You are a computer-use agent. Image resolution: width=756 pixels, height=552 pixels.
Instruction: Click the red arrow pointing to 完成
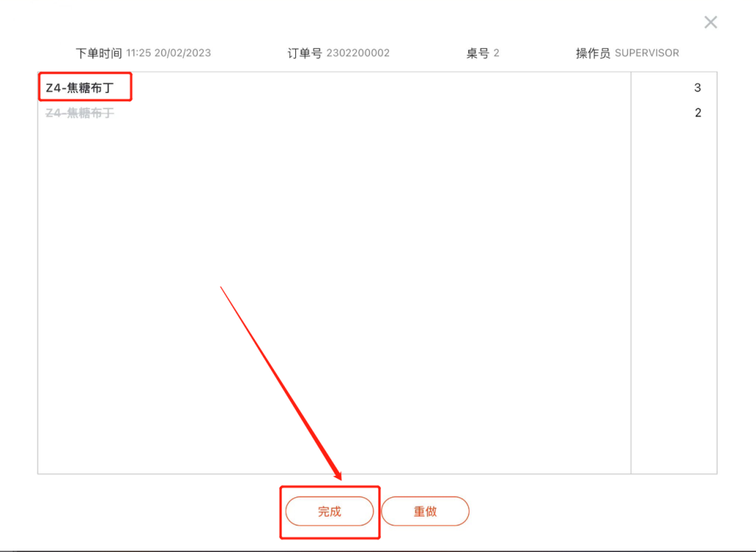point(281,383)
